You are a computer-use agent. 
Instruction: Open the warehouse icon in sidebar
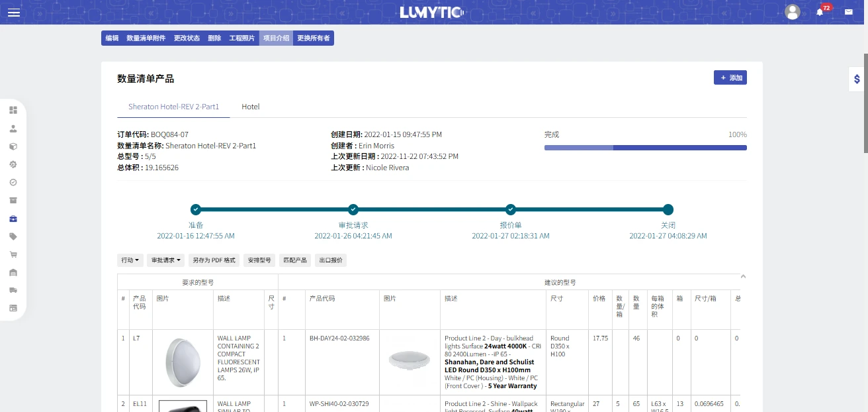point(13,272)
